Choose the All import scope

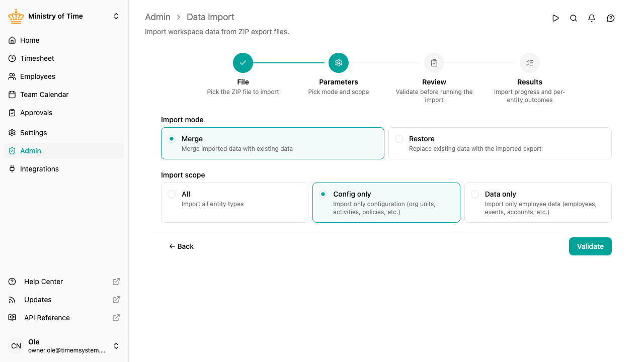coord(234,203)
